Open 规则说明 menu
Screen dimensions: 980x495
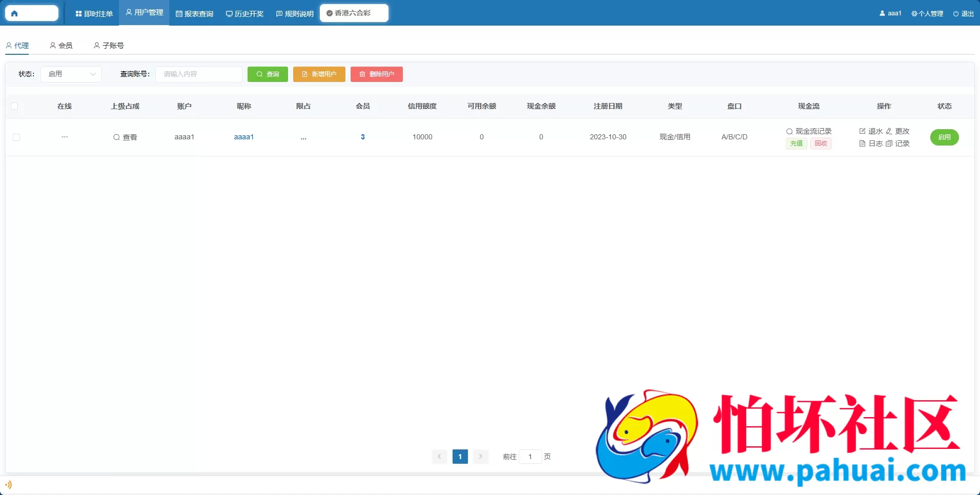pos(295,14)
